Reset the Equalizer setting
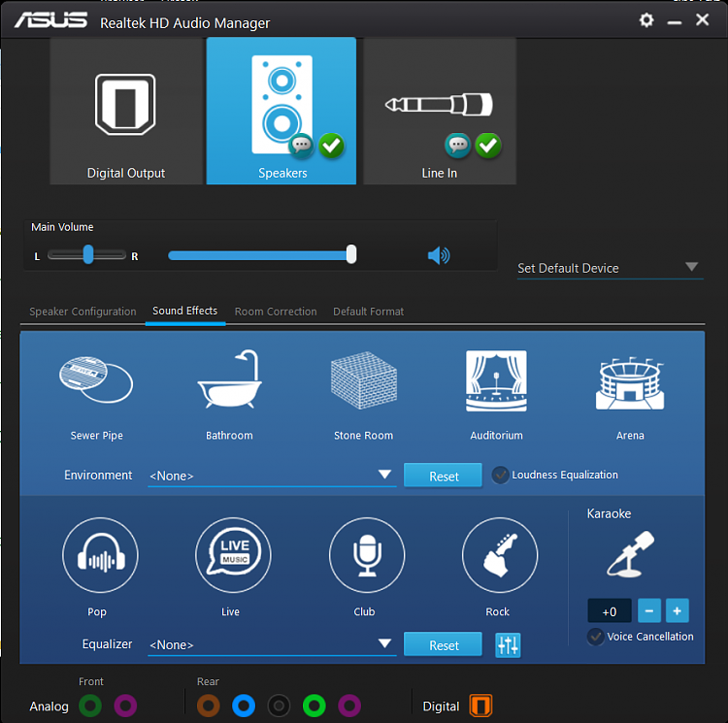 click(x=443, y=644)
